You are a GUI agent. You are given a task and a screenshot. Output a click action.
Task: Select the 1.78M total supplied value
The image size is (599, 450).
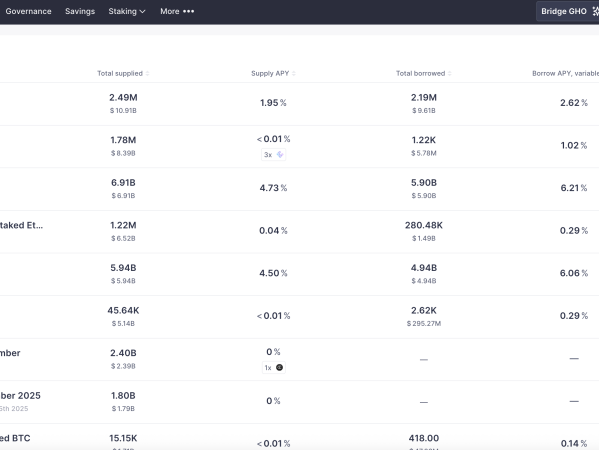pyautogui.click(x=123, y=140)
